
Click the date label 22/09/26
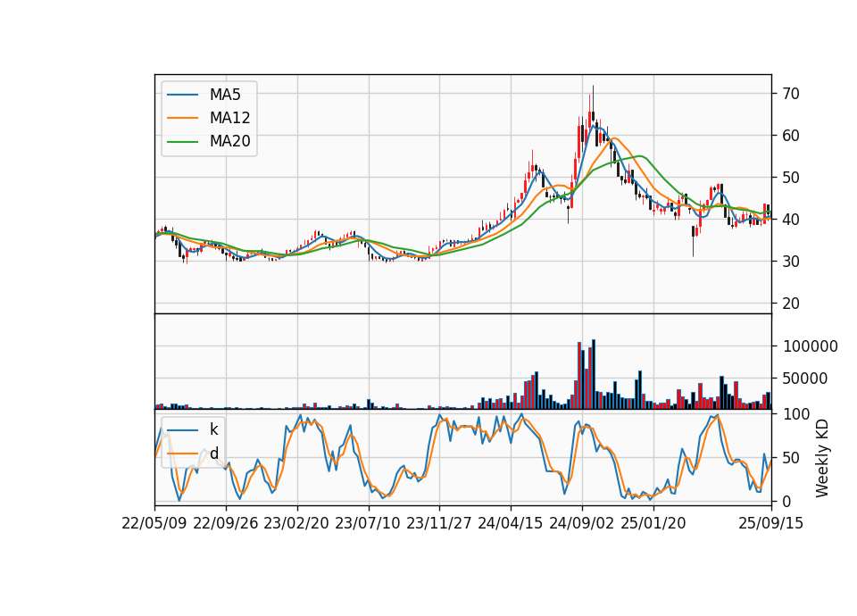226,523
